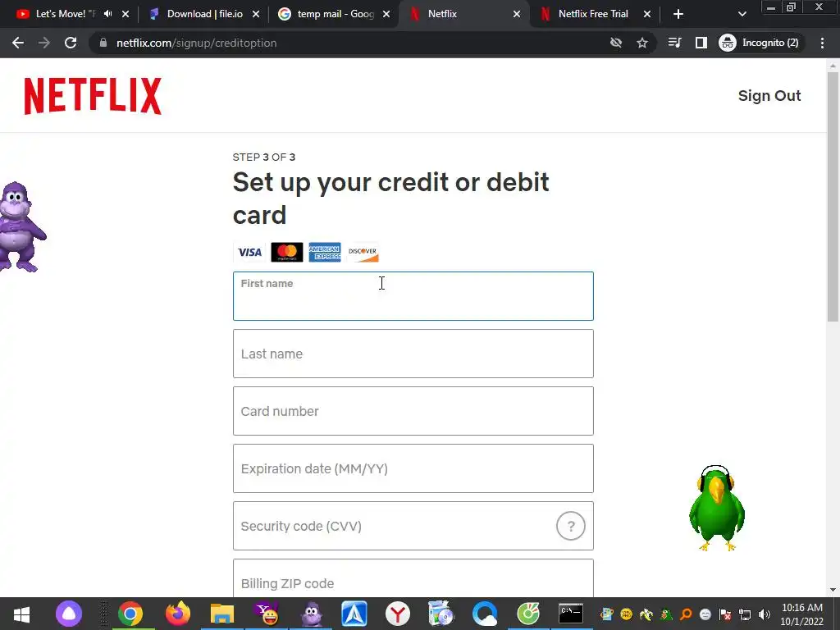Open the purple Alice assistant taskbar icon
This screenshot has width=840, height=630.
click(x=69, y=614)
